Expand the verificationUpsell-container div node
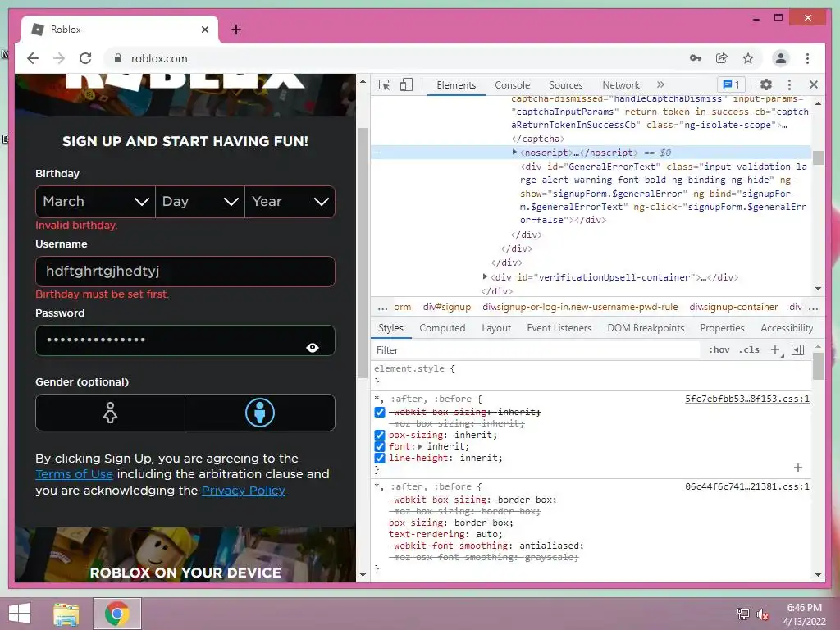This screenshot has width=840, height=630. tap(485, 277)
